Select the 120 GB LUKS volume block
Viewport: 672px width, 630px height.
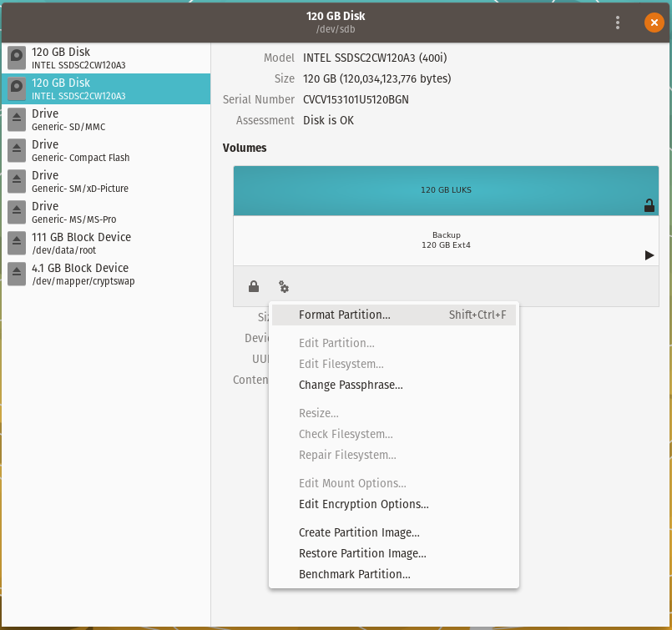(x=445, y=190)
